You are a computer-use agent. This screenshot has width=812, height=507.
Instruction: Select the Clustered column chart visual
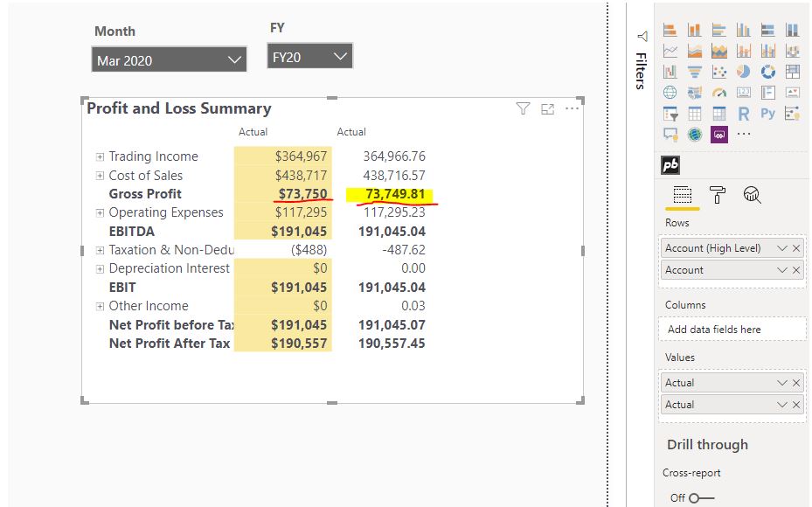[743, 30]
